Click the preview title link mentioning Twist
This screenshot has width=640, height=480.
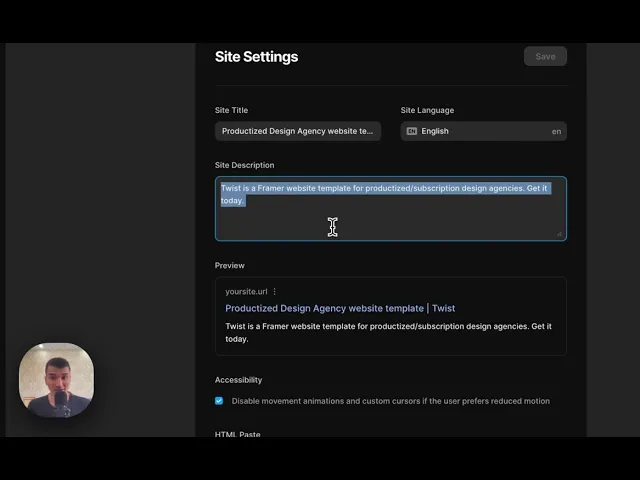coord(340,308)
